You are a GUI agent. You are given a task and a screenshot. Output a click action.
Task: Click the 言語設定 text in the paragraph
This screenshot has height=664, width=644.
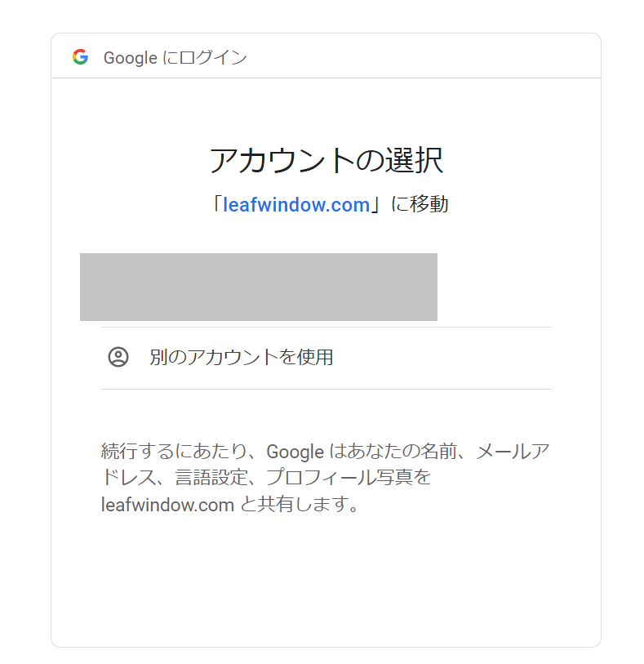coord(211,478)
